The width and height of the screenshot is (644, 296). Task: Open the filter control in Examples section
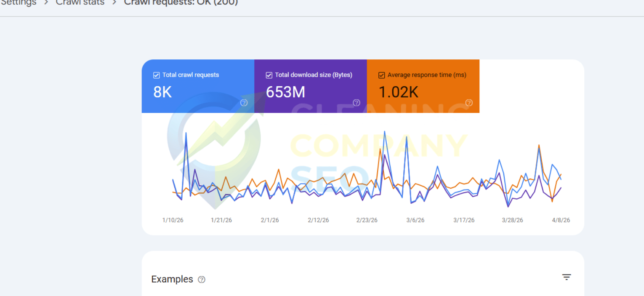pyautogui.click(x=567, y=277)
